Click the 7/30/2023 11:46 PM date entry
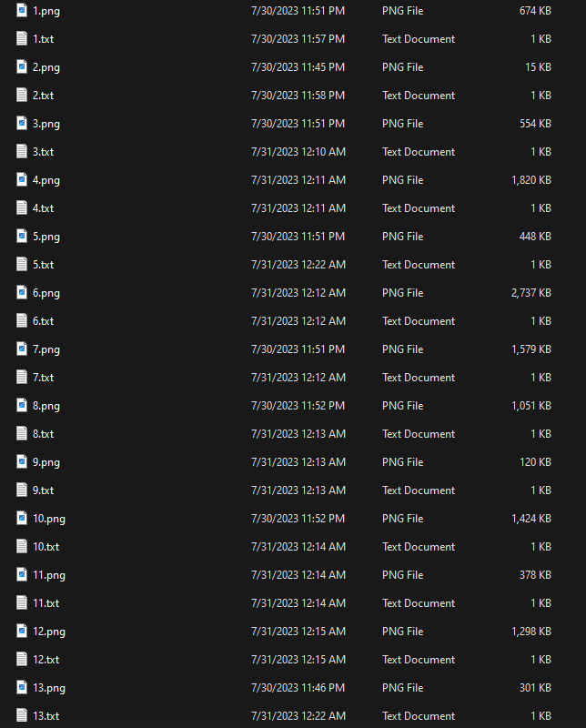Viewport: 586px width, 728px height. coord(298,688)
